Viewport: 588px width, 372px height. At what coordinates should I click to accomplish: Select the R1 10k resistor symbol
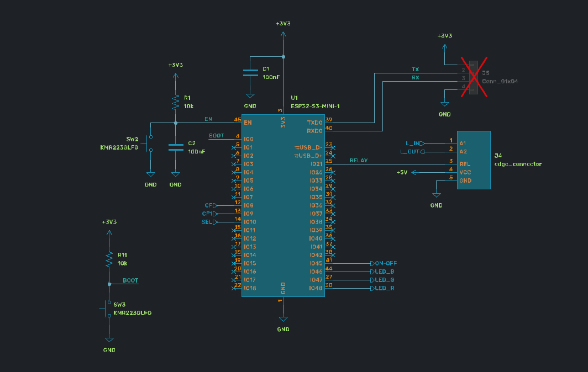(175, 102)
